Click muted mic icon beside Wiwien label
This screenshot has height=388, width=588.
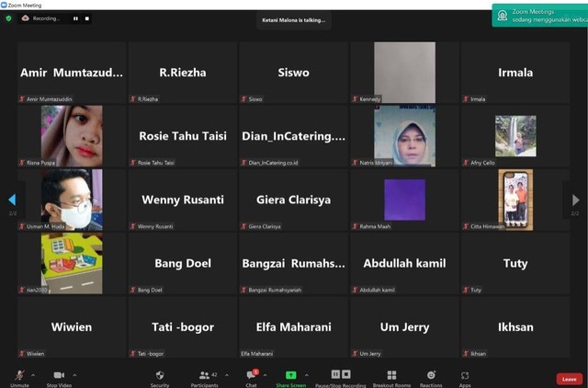coord(22,353)
